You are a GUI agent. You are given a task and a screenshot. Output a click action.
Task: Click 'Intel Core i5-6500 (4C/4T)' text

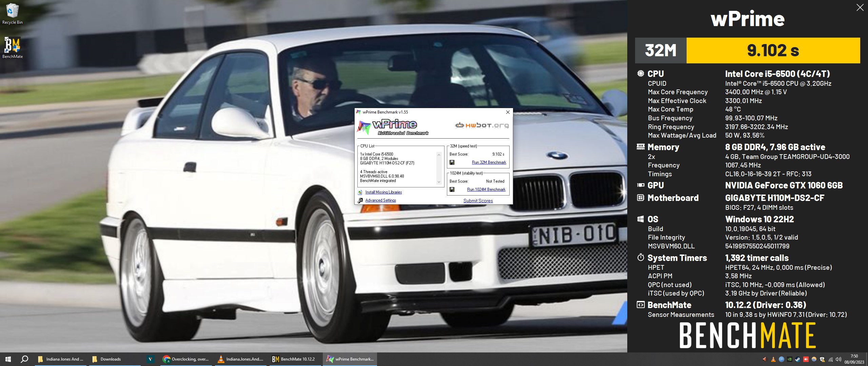click(x=777, y=74)
